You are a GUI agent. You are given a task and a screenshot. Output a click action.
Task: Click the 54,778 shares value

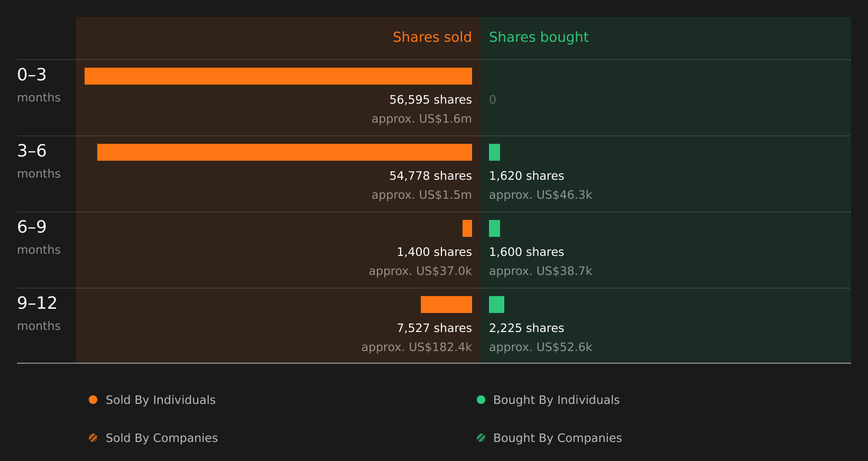[x=431, y=176]
